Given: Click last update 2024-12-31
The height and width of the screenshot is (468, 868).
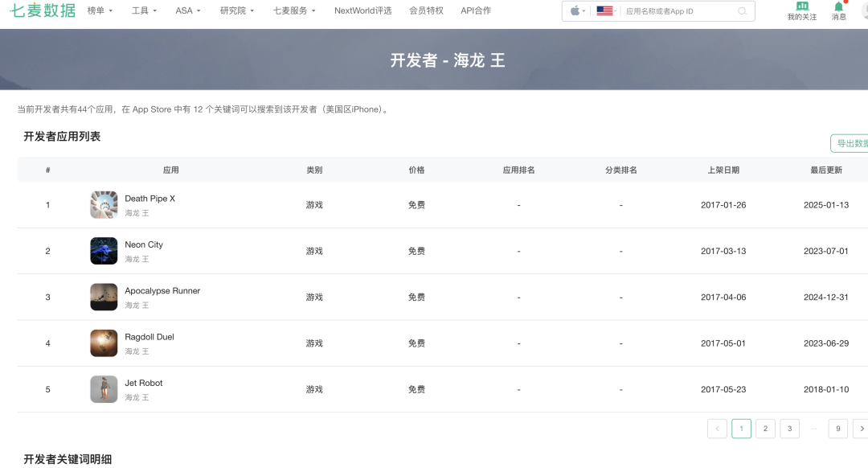Looking at the screenshot, I should coord(826,297).
